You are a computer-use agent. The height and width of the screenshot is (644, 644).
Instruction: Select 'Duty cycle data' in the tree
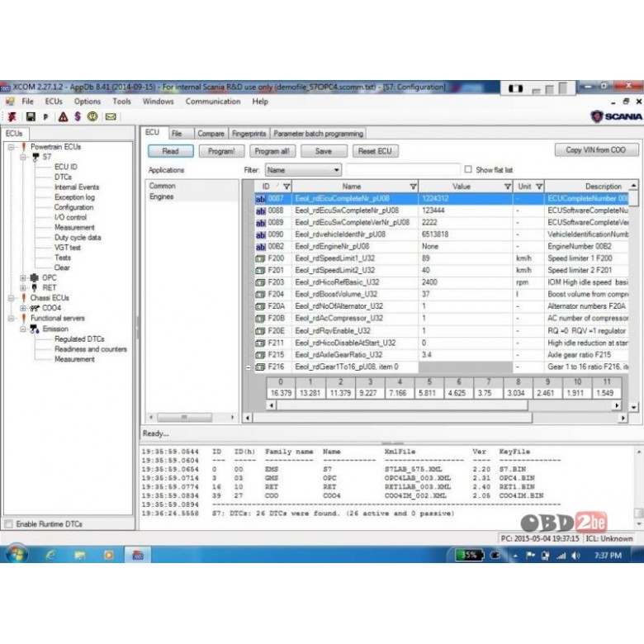point(78,238)
